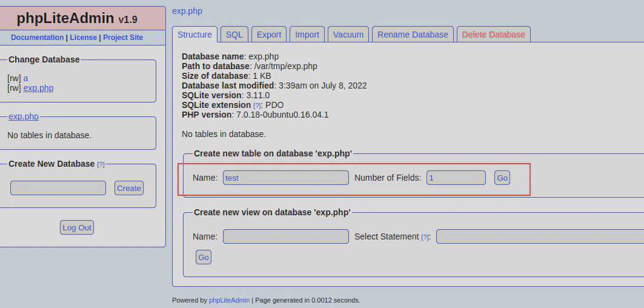Go to the Import tab
Image resolution: width=644 pixels, height=308 pixels.
[x=307, y=35]
